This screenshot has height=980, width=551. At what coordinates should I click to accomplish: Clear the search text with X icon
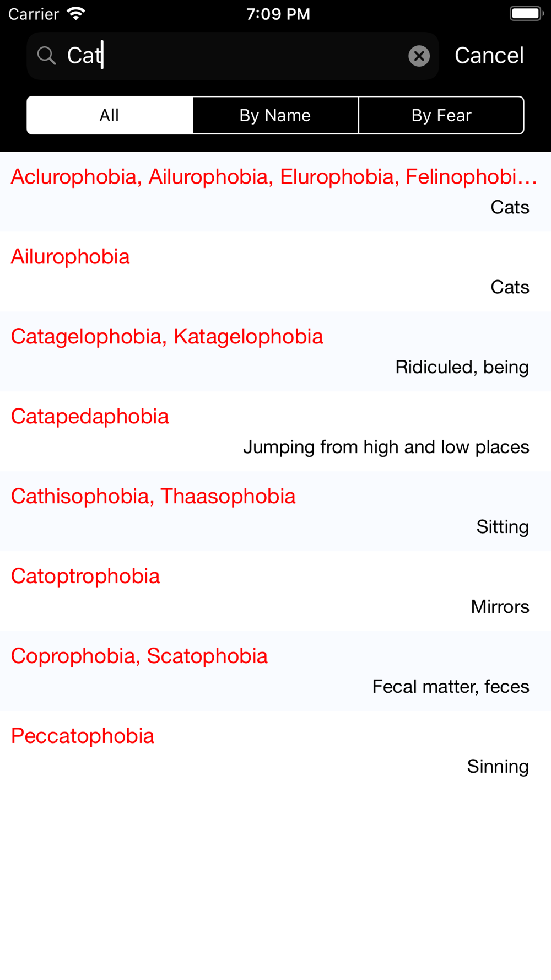click(x=419, y=56)
